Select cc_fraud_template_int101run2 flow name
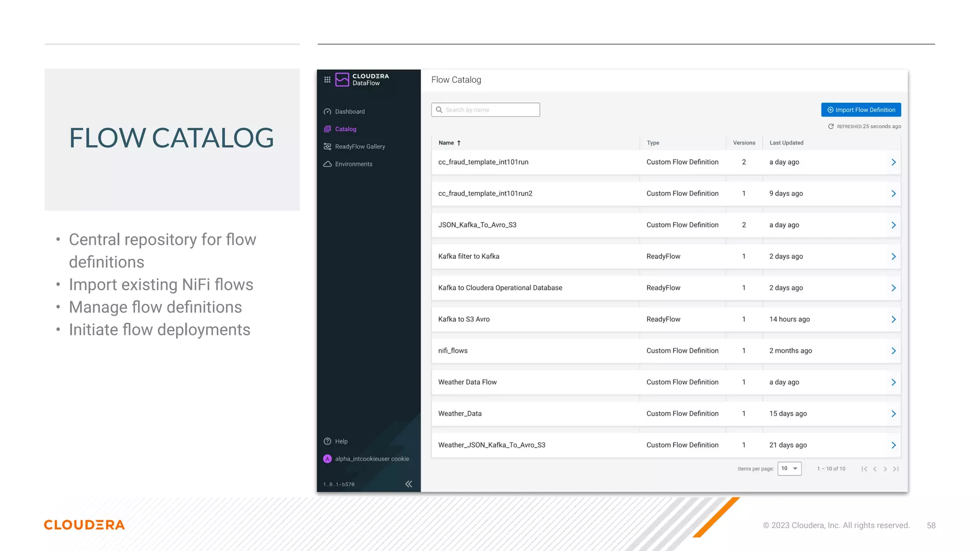980x551 pixels. coord(485,194)
